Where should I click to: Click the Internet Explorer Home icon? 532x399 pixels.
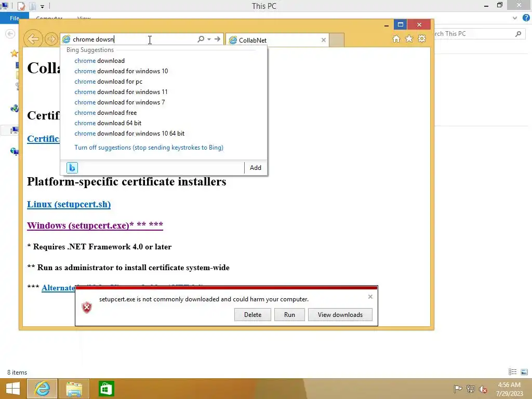(x=396, y=38)
